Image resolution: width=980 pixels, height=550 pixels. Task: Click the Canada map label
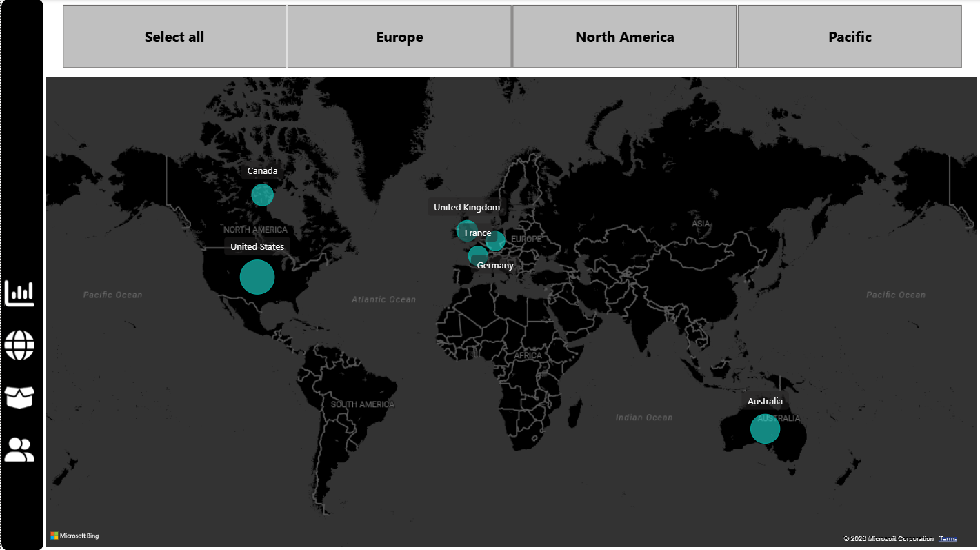point(262,170)
